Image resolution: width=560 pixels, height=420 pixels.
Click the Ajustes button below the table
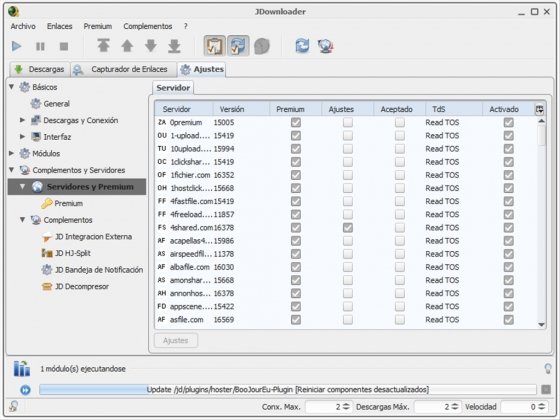point(176,340)
